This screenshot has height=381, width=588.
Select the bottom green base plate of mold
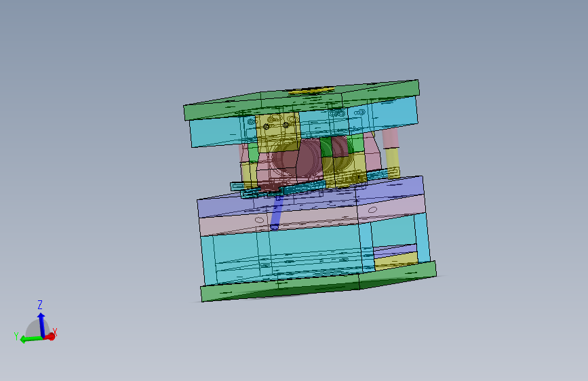pos(319,282)
